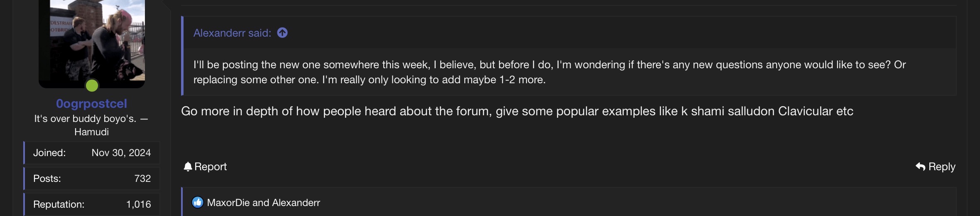The image size is (980, 216).
Task: Open MaxorDie's profile from the likes list
Action: [228, 203]
